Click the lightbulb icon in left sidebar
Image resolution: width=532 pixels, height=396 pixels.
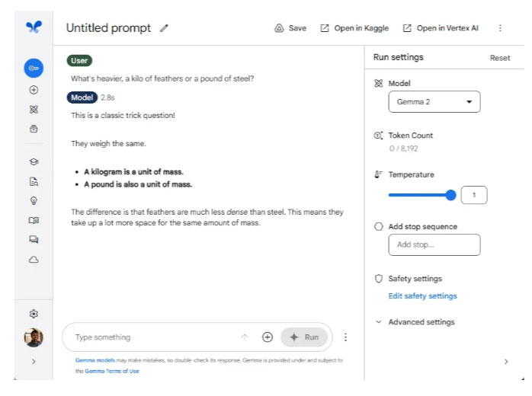34,201
